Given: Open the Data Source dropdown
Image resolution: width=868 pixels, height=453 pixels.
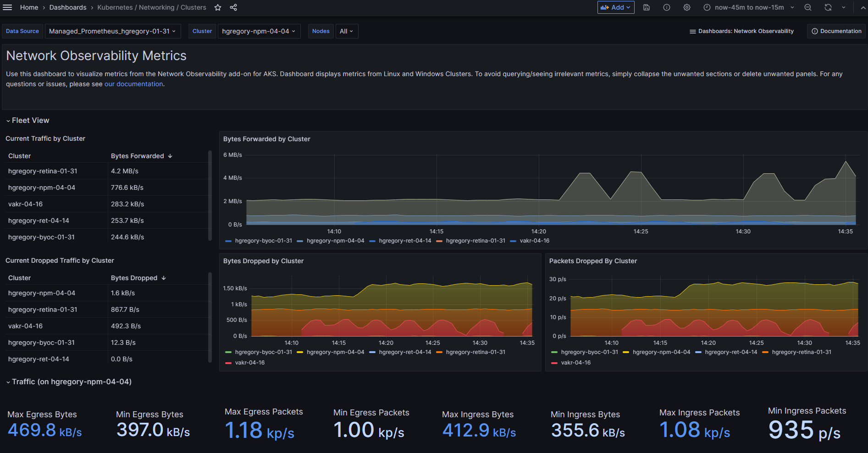Looking at the screenshot, I should tap(112, 31).
